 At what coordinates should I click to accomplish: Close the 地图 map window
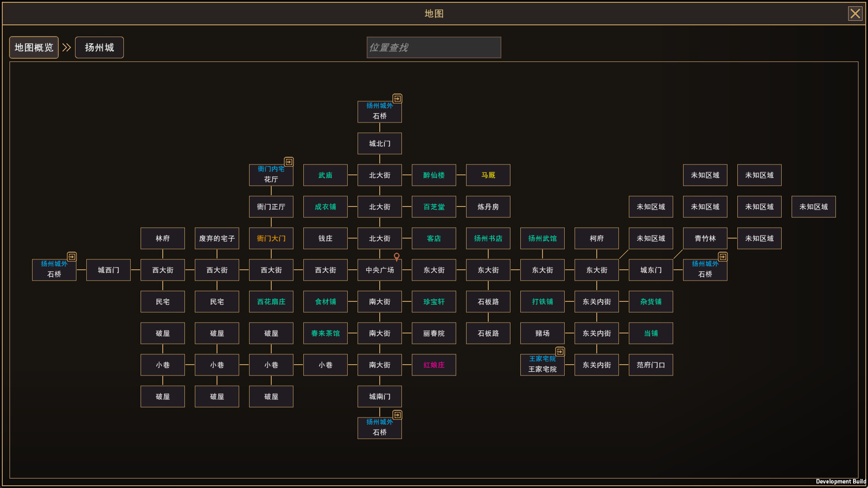tap(855, 13)
